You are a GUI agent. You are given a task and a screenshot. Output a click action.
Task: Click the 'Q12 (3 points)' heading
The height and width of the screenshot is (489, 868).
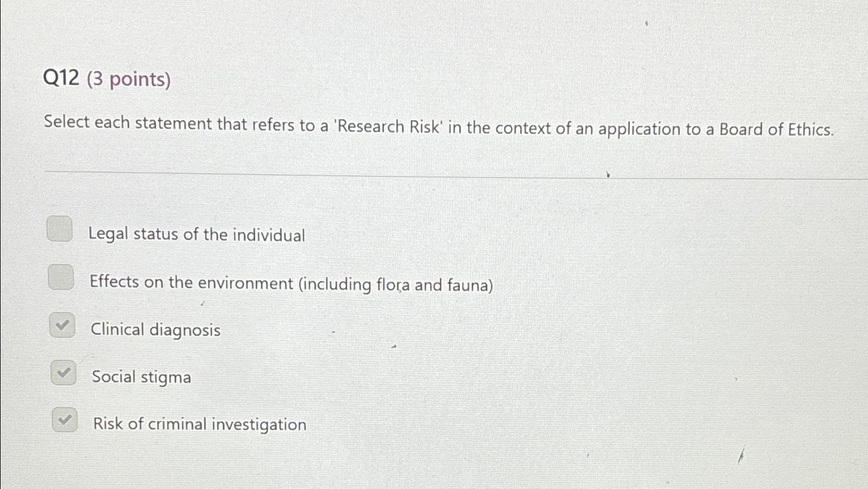point(108,79)
